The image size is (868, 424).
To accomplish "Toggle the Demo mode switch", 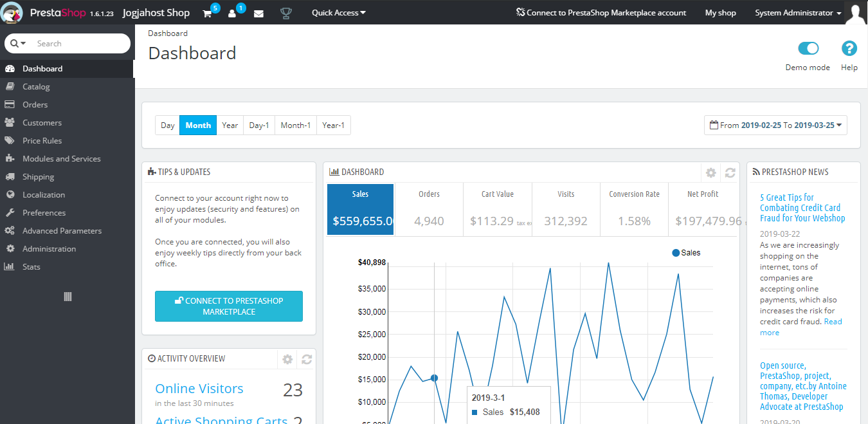I will tap(808, 49).
